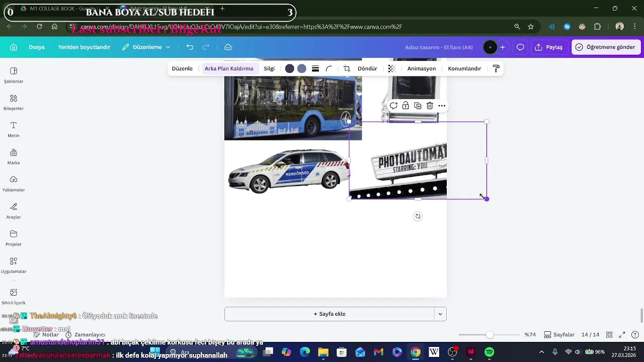
Task: Open Yeniden boyutlandır resize option
Action: pyautogui.click(x=84, y=47)
